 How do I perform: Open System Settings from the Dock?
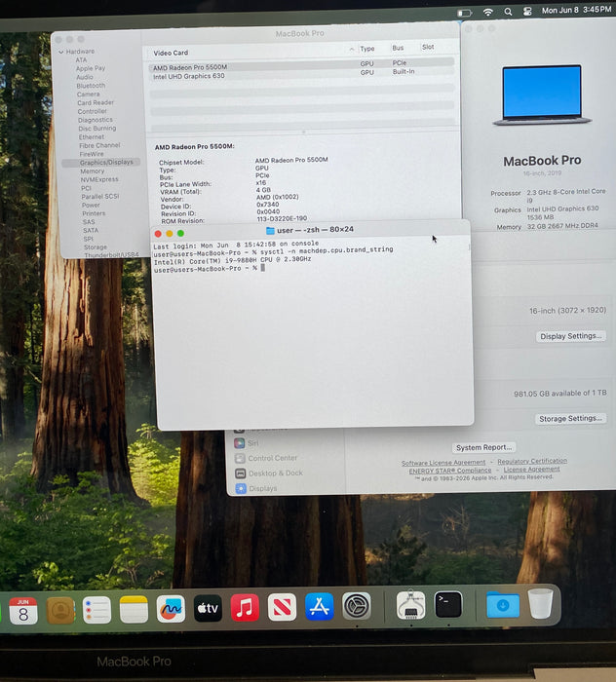(x=357, y=606)
